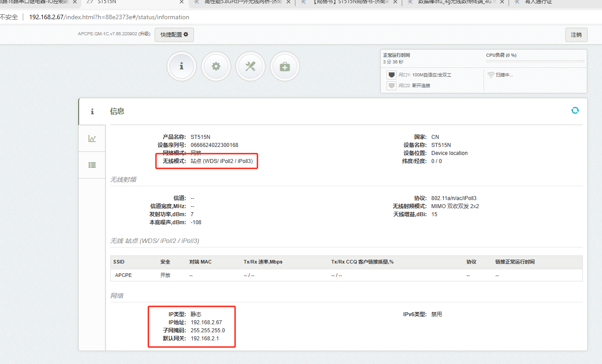The image size is (602, 364).
Task: Click the 网口1 Ethernet port icon
Action: (x=392, y=75)
